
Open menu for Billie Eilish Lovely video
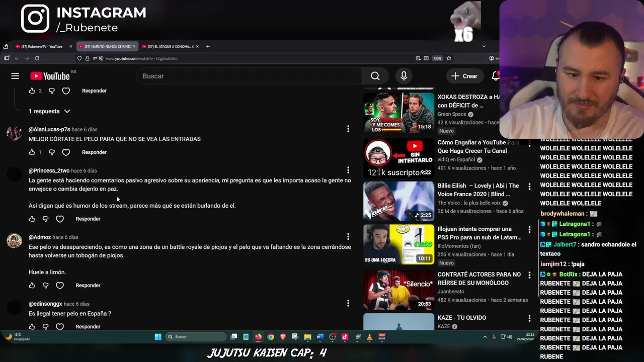[529, 187]
